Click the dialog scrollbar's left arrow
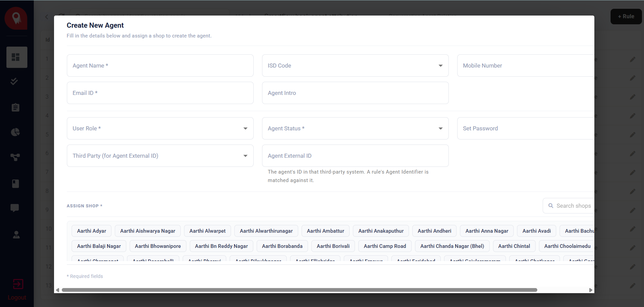 (57, 290)
